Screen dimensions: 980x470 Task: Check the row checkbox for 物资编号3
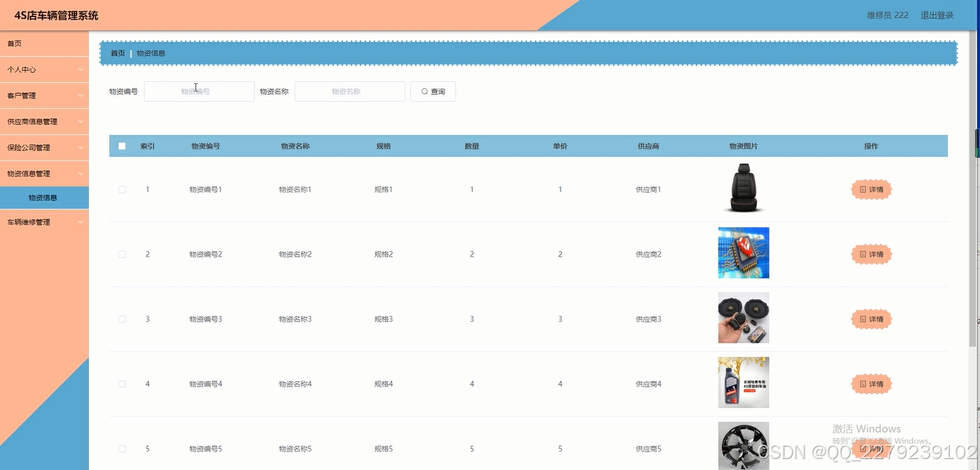122,319
